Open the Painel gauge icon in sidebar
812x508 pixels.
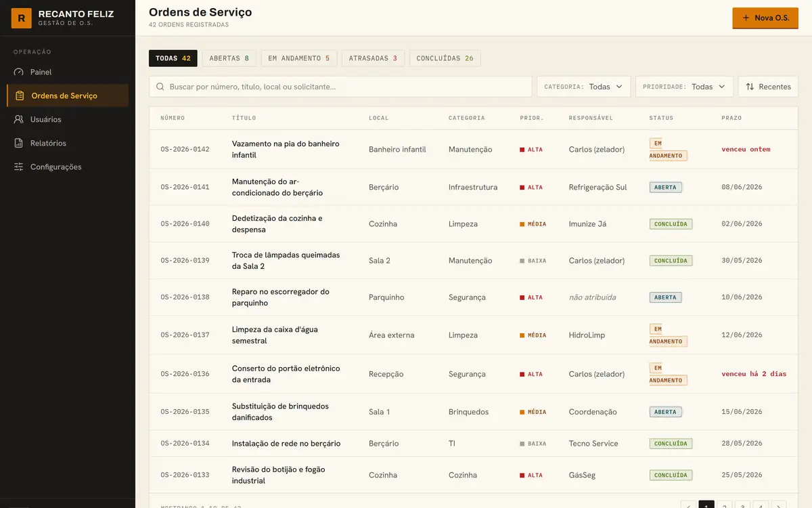(x=18, y=72)
